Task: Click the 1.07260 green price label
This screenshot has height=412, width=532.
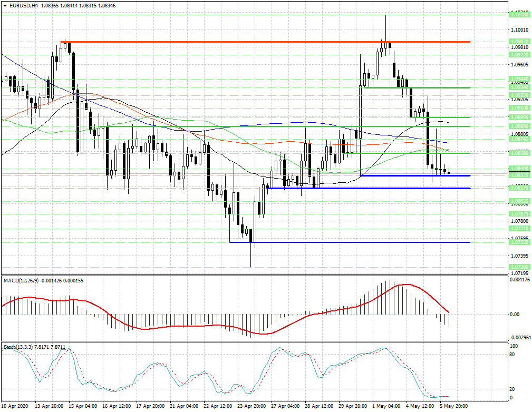Action: 520,267
